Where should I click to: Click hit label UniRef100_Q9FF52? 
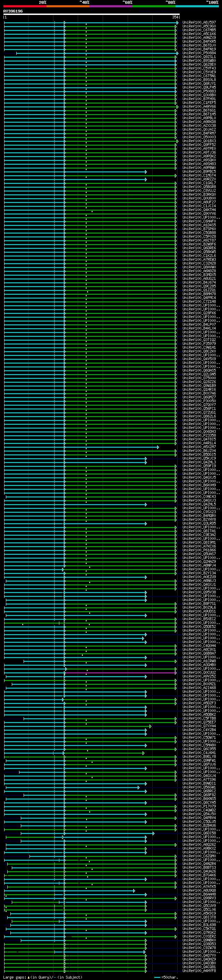tap(199, 145)
